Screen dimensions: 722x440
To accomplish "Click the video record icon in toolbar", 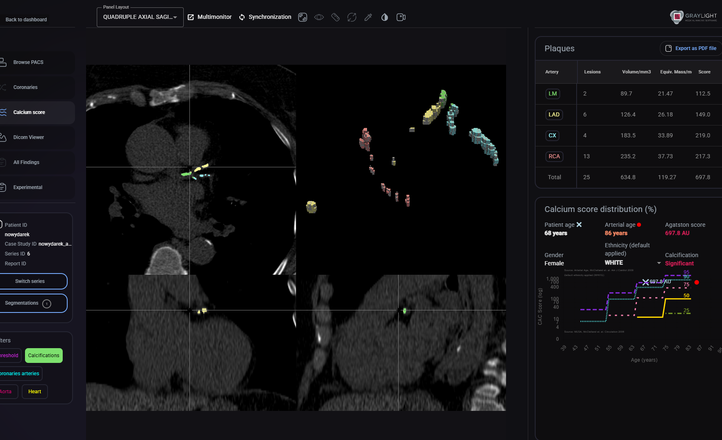I will tap(401, 17).
